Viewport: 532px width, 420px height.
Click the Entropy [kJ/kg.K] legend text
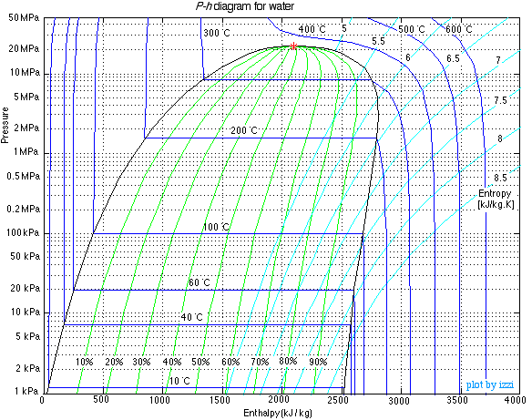pos(496,199)
